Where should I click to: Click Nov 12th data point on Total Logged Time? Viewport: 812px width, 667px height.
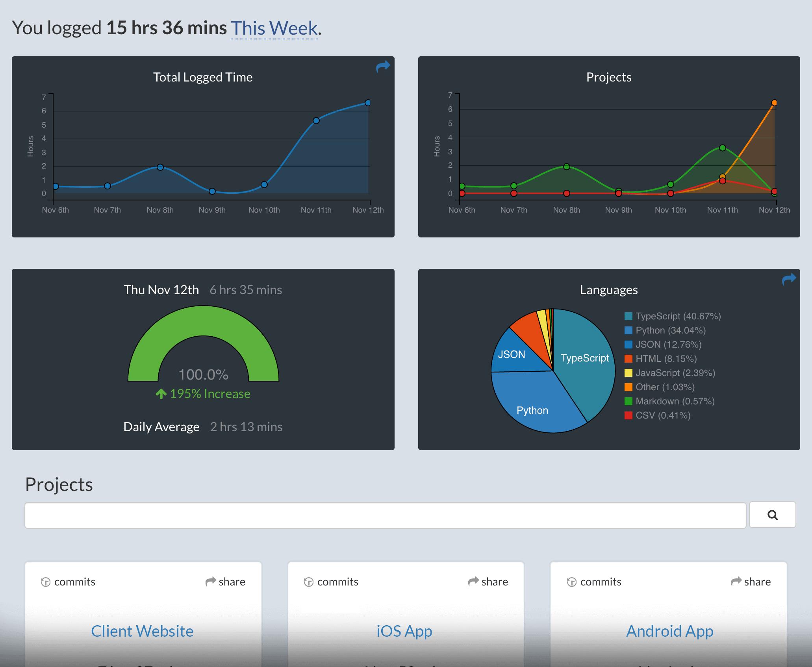(368, 103)
